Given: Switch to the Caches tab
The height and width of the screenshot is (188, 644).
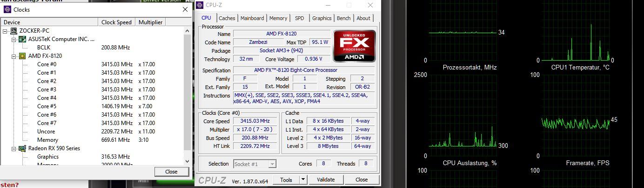Looking at the screenshot, I should pos(227,18).
